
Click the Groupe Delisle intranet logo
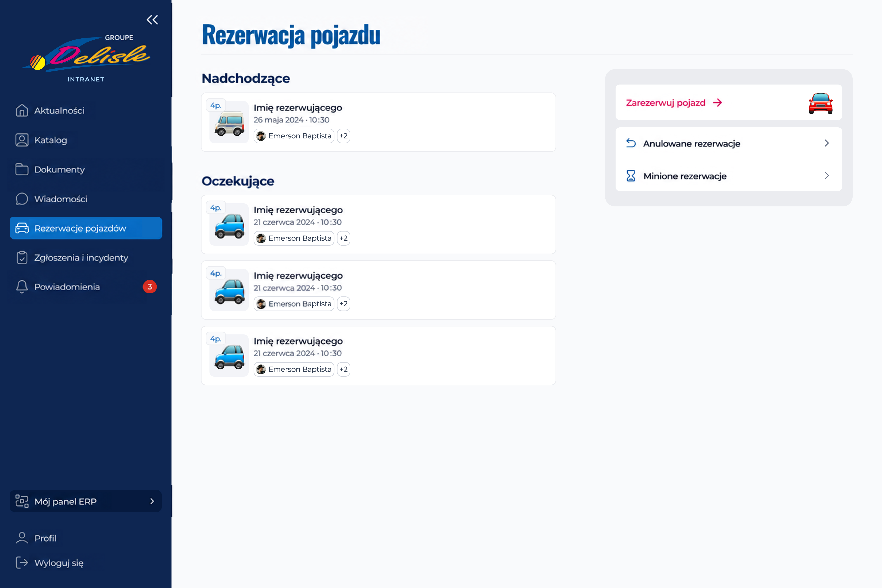tap(86, 58)
